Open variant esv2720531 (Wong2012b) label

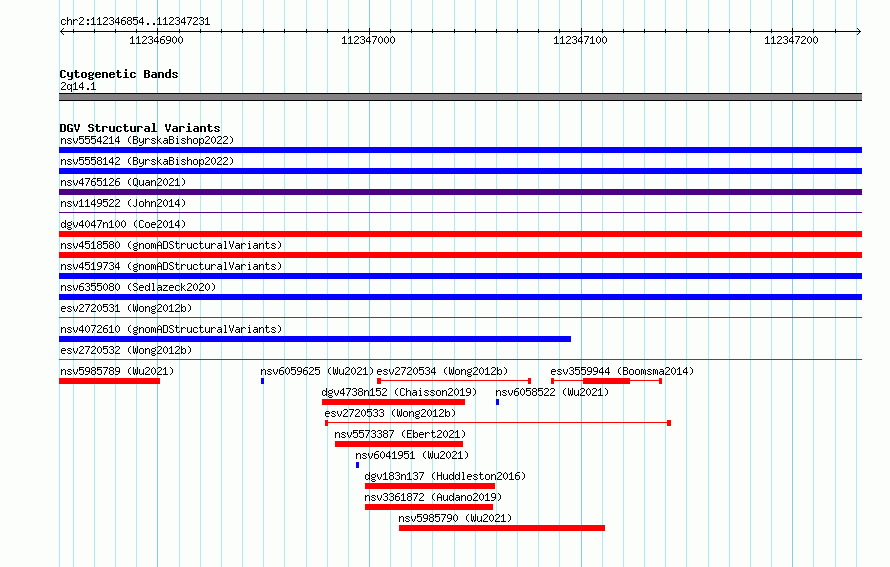click(126, 308)
